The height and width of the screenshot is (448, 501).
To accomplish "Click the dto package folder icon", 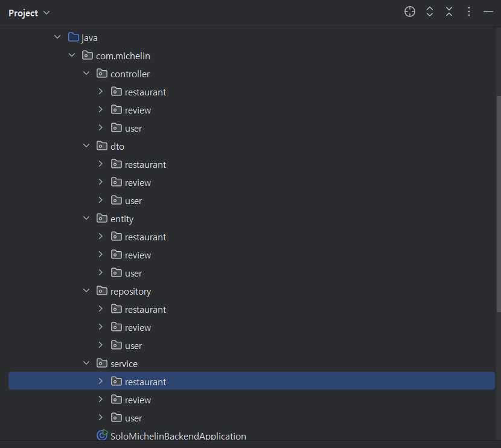I will (101, 146).
